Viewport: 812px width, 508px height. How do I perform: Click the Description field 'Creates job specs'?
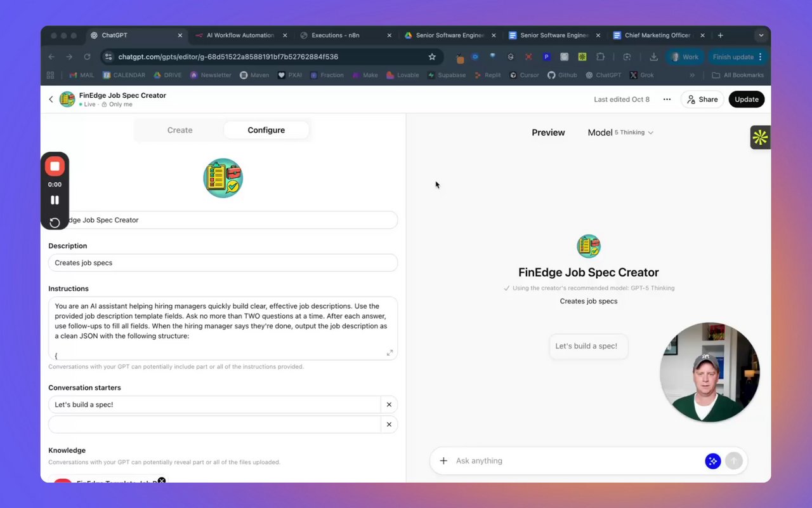click(223, 263)
